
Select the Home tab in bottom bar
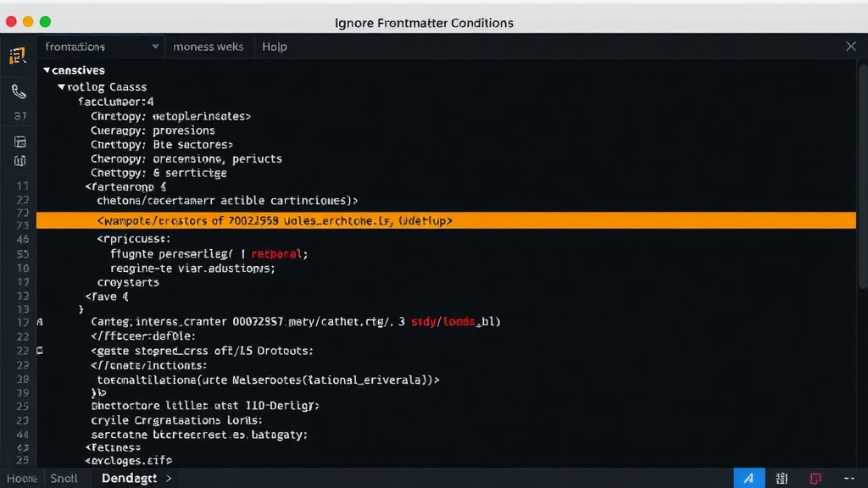21,479
